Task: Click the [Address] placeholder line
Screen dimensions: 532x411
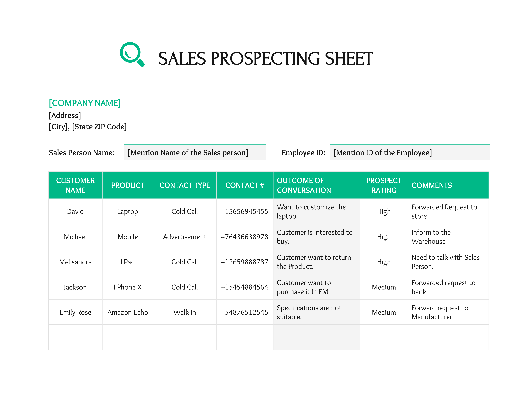Action: 65,115
